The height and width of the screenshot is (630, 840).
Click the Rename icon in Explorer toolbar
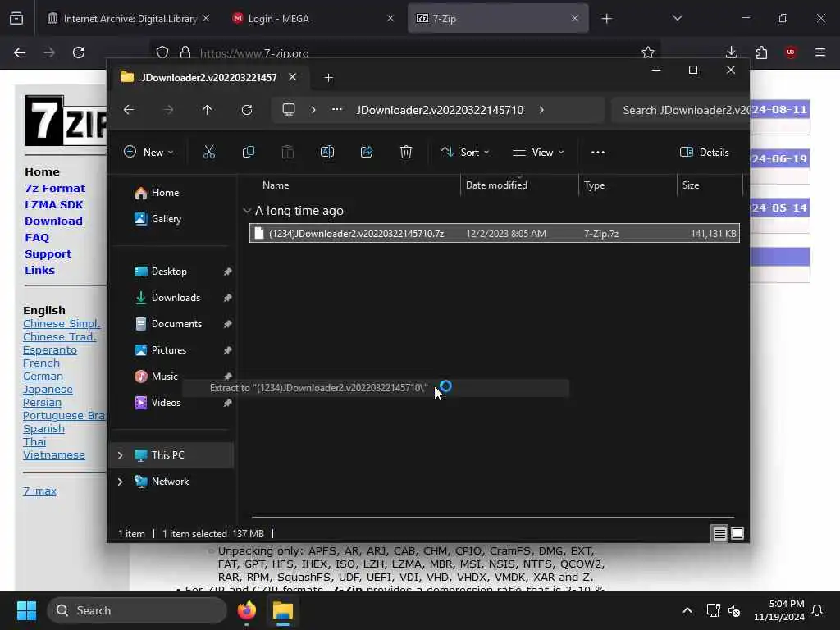[x=326, y=152]
